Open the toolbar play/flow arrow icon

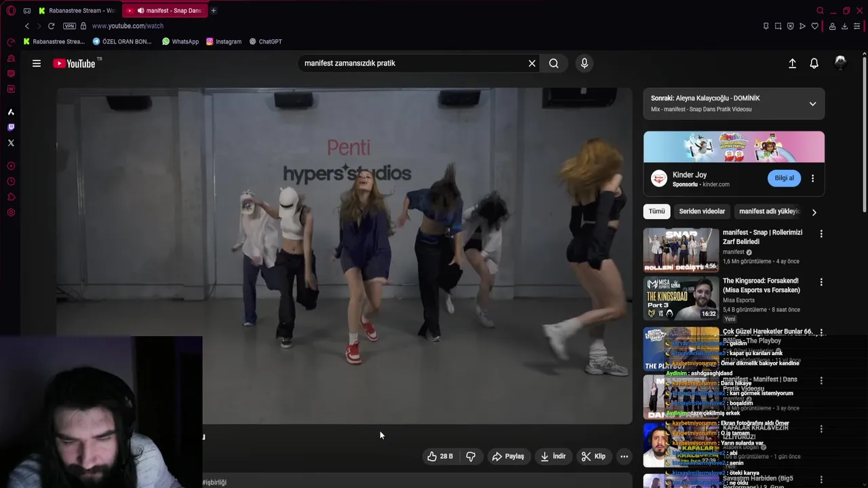tap(802, 26)
